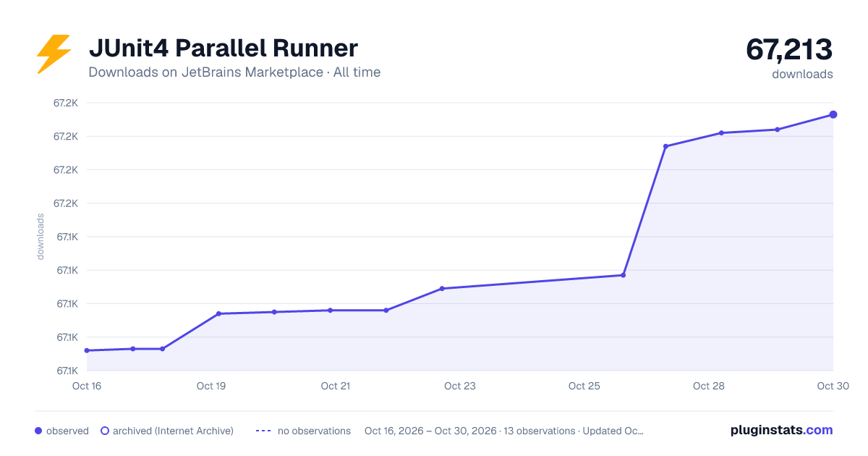Click the lightning bolt plugin icon

54,54
